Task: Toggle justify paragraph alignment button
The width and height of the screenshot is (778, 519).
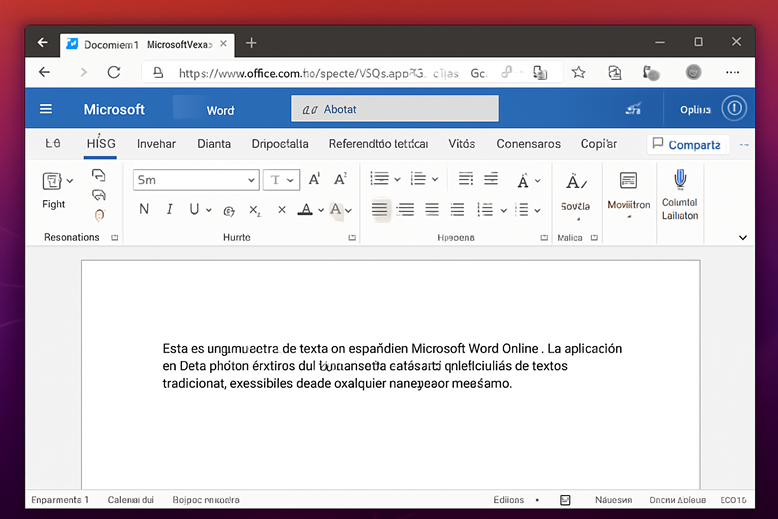Action: [x=457, y=209]
